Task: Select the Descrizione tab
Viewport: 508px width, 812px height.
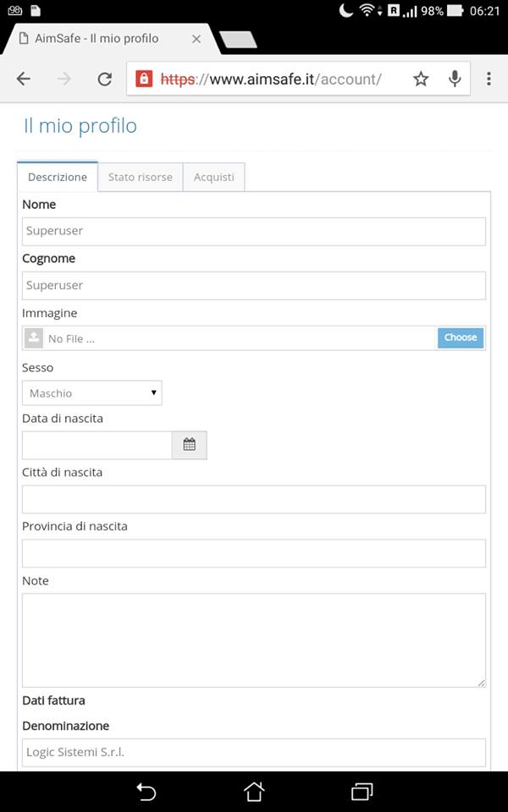Action: tap(58, 177)
